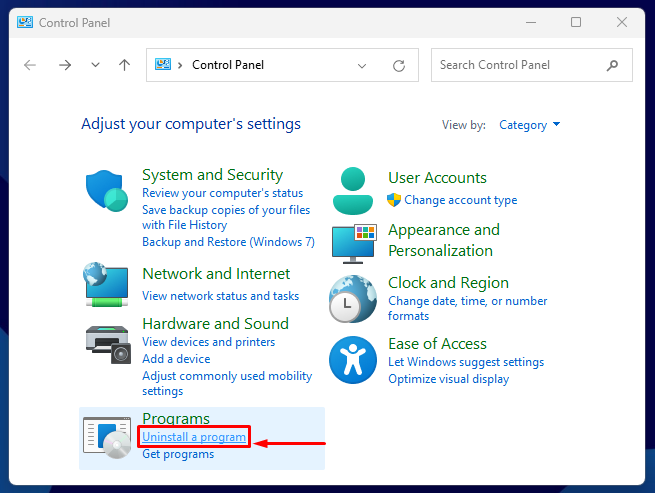The width and height of the screenshot is (655, 493).
Task: Click the Uninstall a program link
Action: (x=194, y=437)
